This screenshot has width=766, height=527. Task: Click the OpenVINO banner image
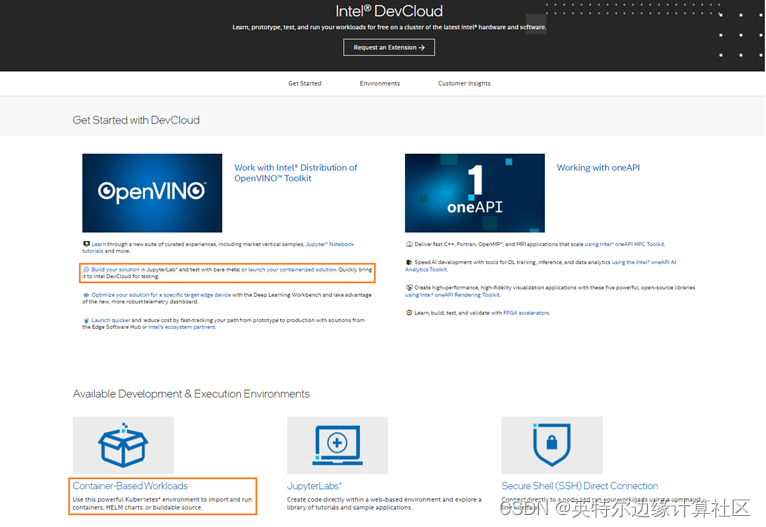pyautogui.click(x=152, y=193)
